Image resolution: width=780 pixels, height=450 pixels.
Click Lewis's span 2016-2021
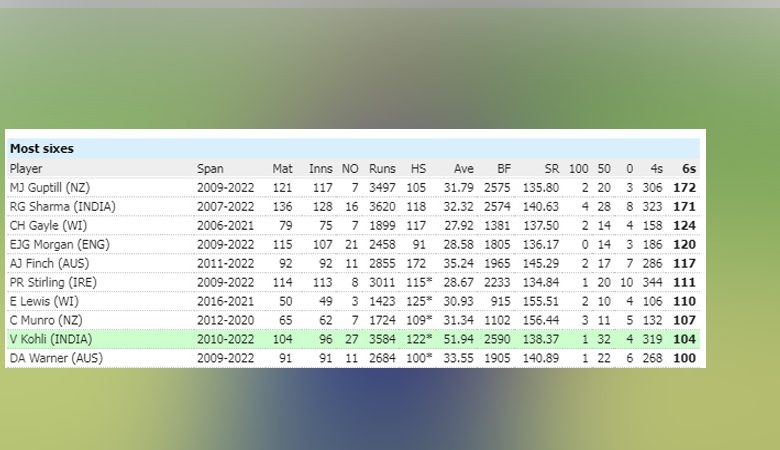(225, 301)
